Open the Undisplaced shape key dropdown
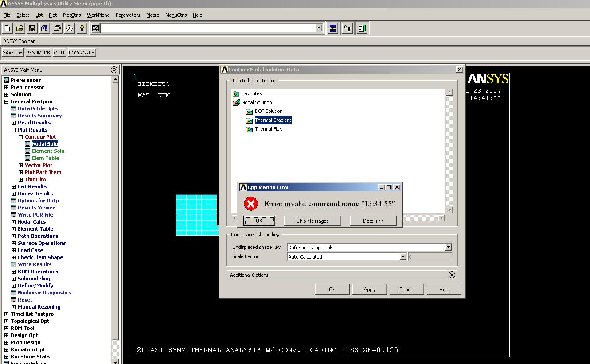The height and width of the screenshot is (364, 590). 448,247
